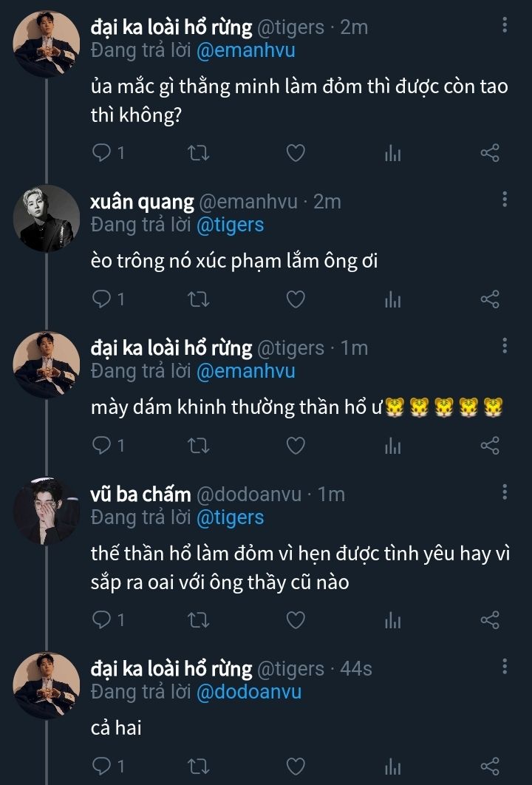Open the @emanhvu mention in the first tweet
Screen dimensions: 532x785
pyautogui.click(x=246, y=51)
